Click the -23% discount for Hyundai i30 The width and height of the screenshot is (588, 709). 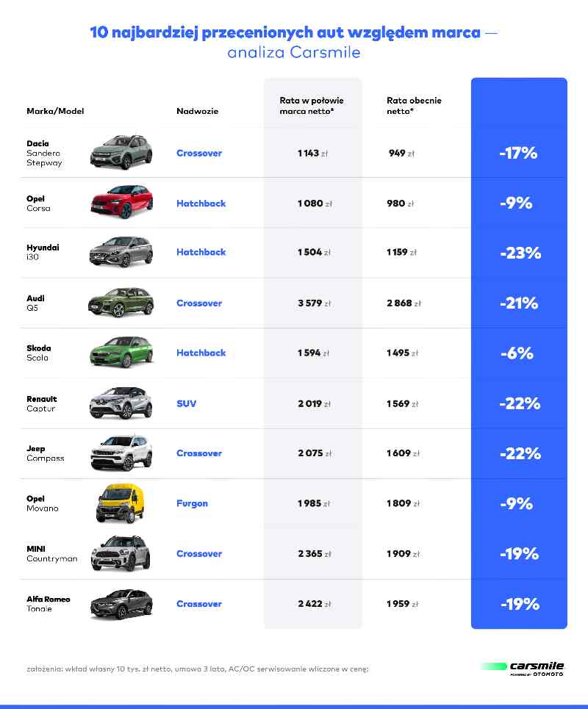[x=520, y=253]
